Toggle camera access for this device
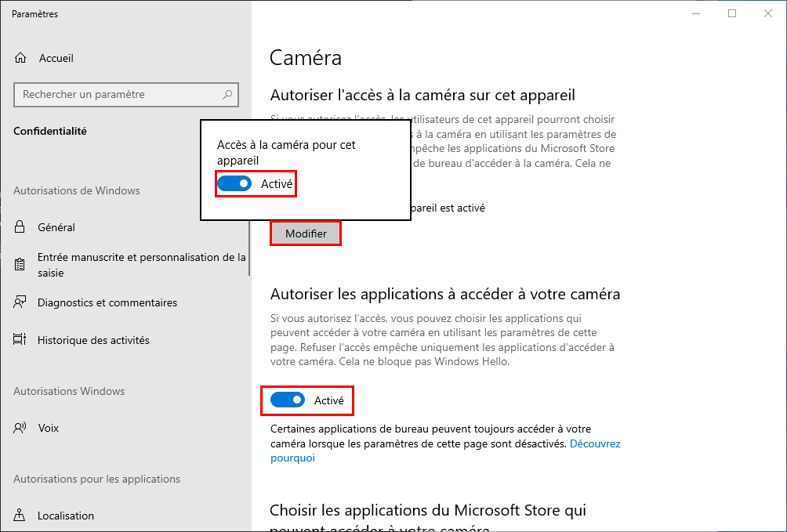 coord(234,183)
